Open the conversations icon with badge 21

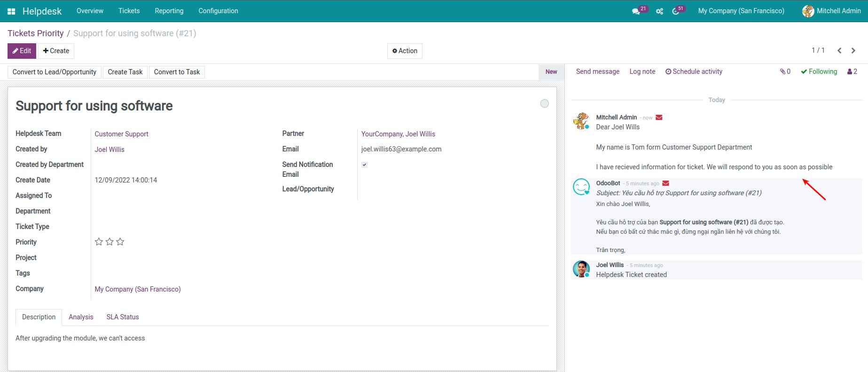tap(636, 11)
